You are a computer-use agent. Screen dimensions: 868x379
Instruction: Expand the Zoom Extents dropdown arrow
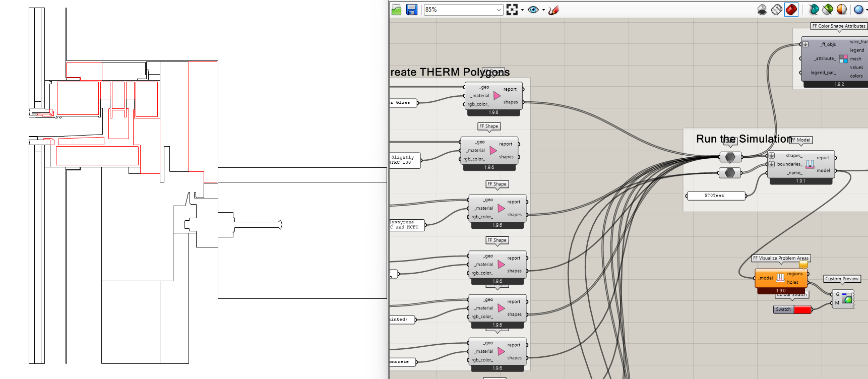(522, 10)
